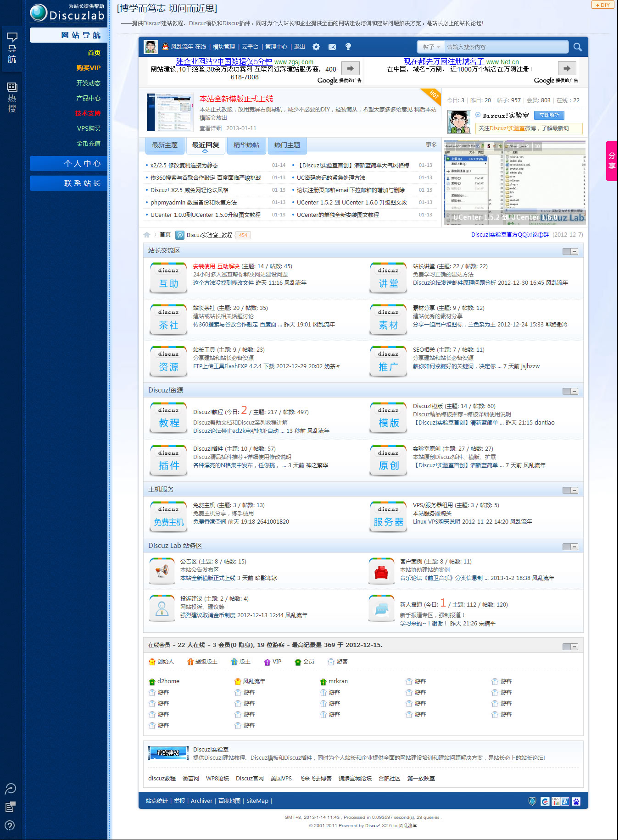
Task: Click the 插件 forum icon
Action: pos(168,461)
